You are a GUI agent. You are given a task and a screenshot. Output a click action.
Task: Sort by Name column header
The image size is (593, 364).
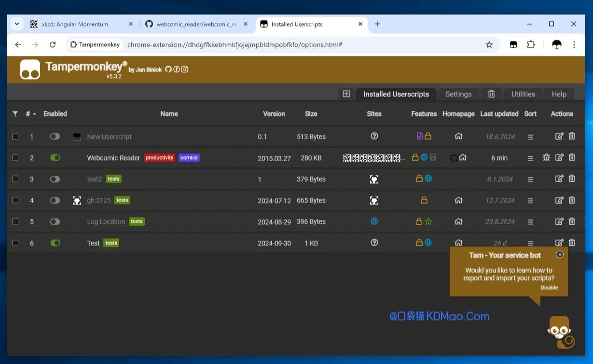(x=169, y=114)
